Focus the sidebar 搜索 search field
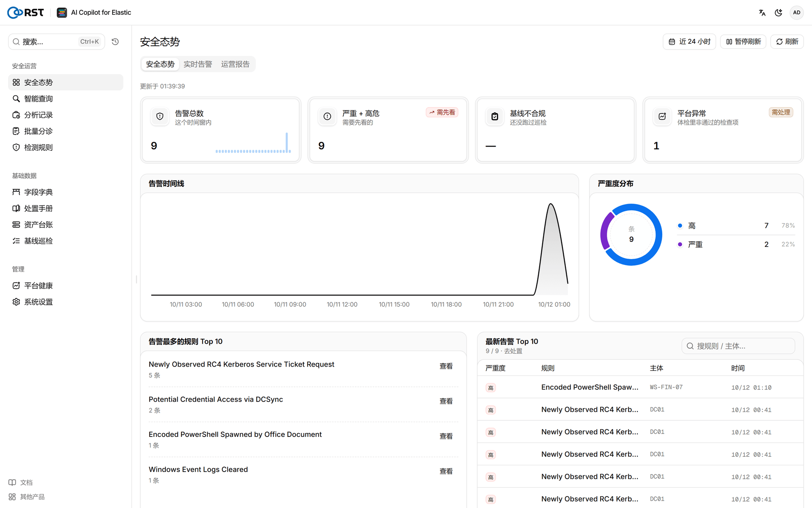 [56, 41]
